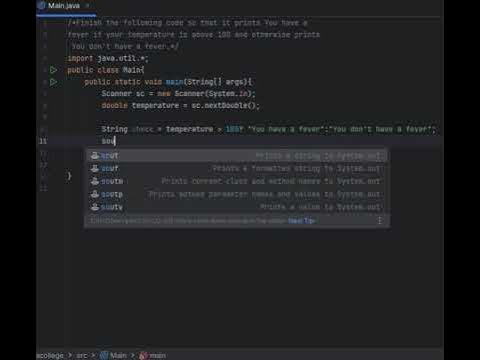The width and height of the screenshot is (480, 360).
Task: Click line number 11 in gutter
Action: point(43,141)
